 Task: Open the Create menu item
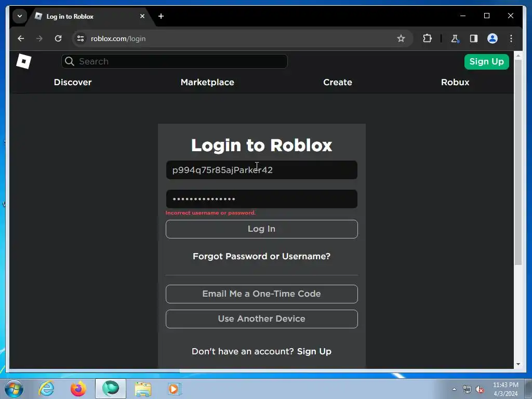click(x=338, y=83)
